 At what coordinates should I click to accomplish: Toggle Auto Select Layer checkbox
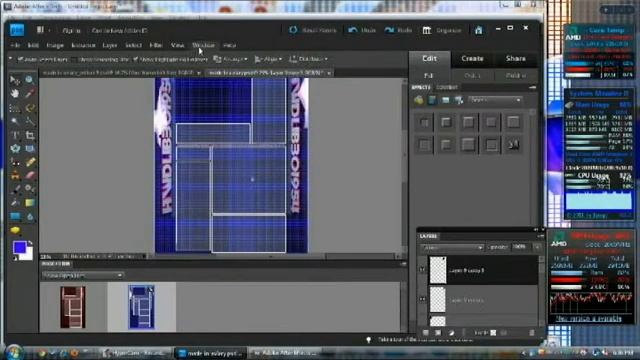pos(20,60)
